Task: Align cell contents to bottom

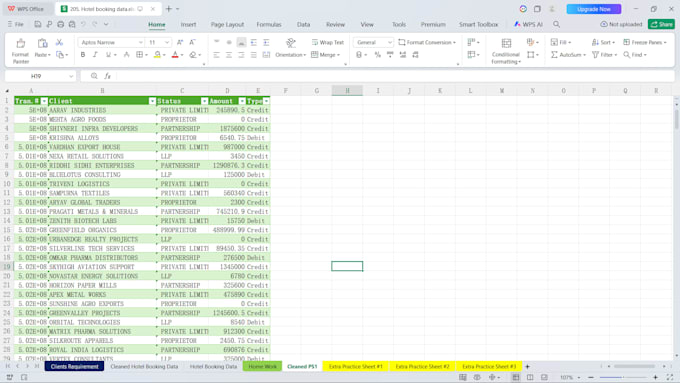Action: pyautogui.click(x=242, y=42)
